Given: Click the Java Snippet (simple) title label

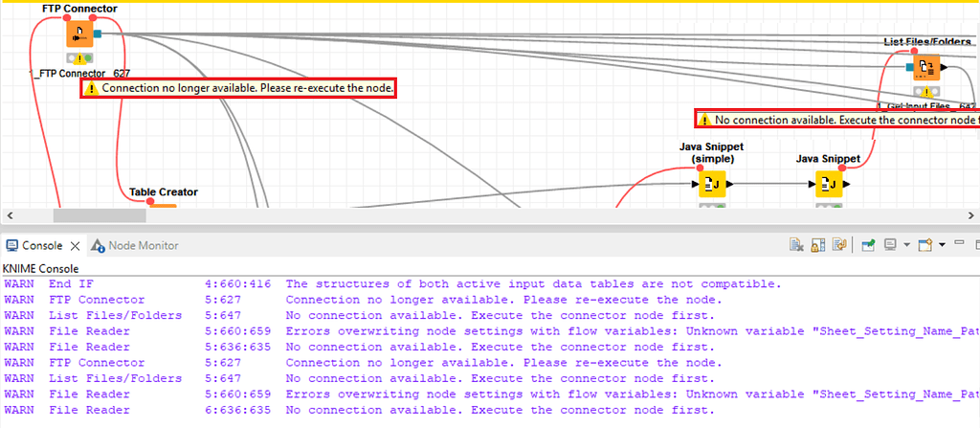Looking at the screenshot, I should click(x=711, y=152).
